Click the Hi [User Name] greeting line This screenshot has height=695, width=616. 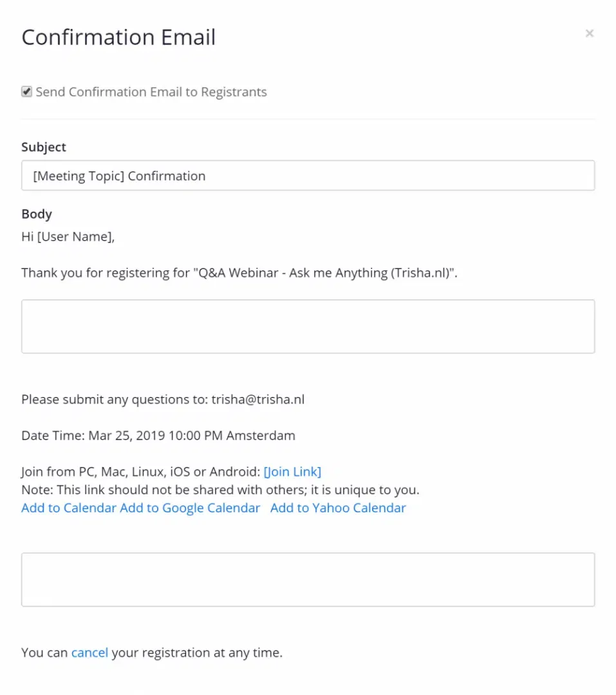tap(68, 237)
